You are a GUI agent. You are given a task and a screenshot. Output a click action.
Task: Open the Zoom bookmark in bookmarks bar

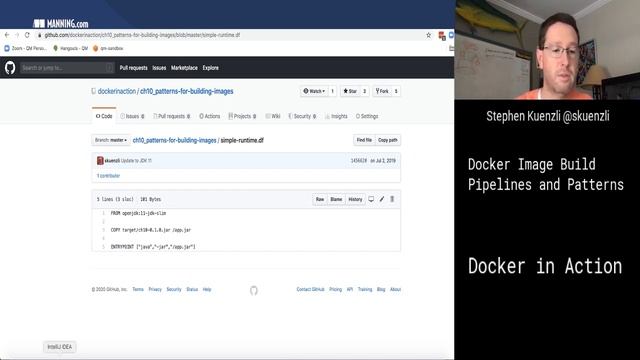click(x=25, y=48)
